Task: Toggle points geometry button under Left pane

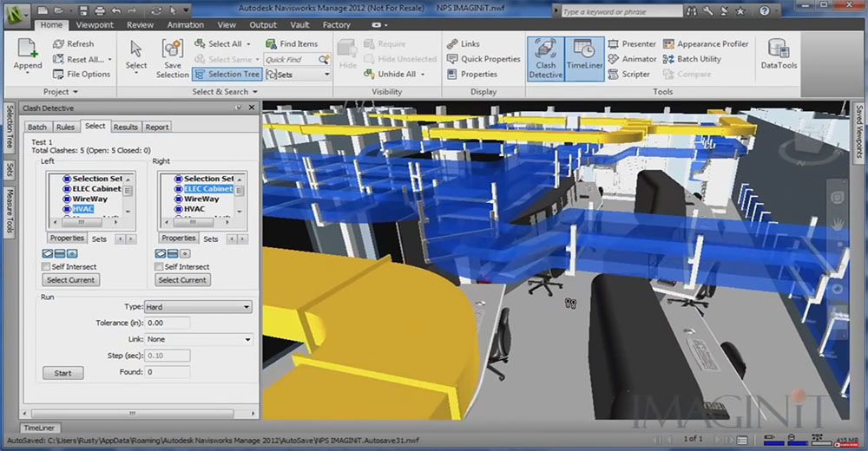Action: (x=72, y=253)
